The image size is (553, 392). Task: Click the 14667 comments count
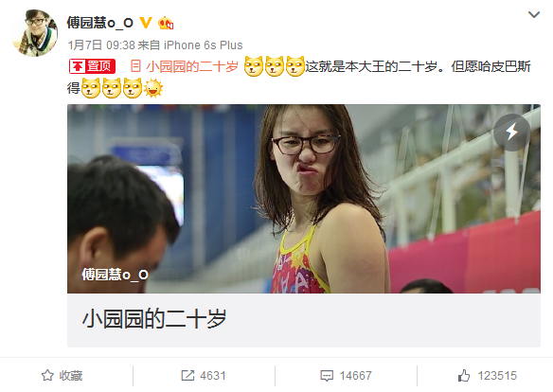(355, 376)
